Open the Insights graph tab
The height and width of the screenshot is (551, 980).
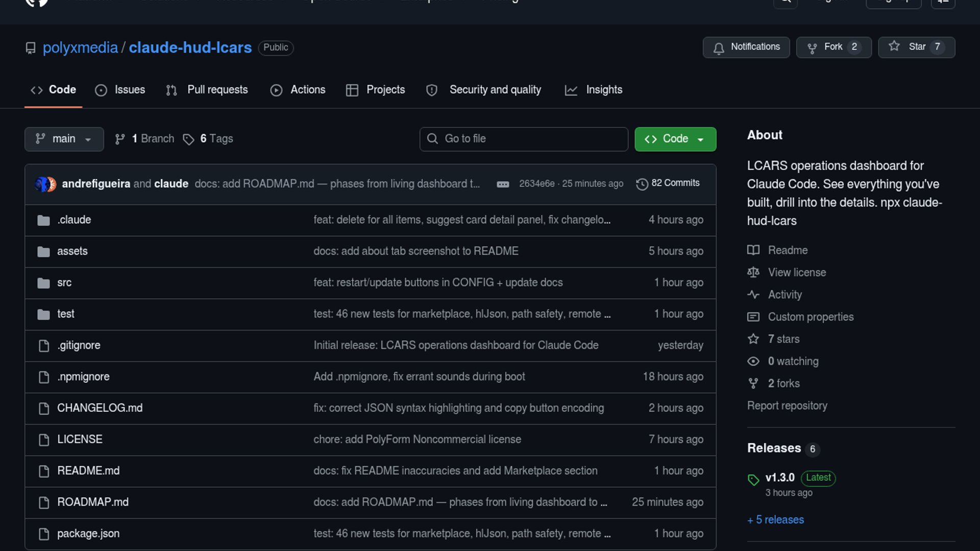594,90
